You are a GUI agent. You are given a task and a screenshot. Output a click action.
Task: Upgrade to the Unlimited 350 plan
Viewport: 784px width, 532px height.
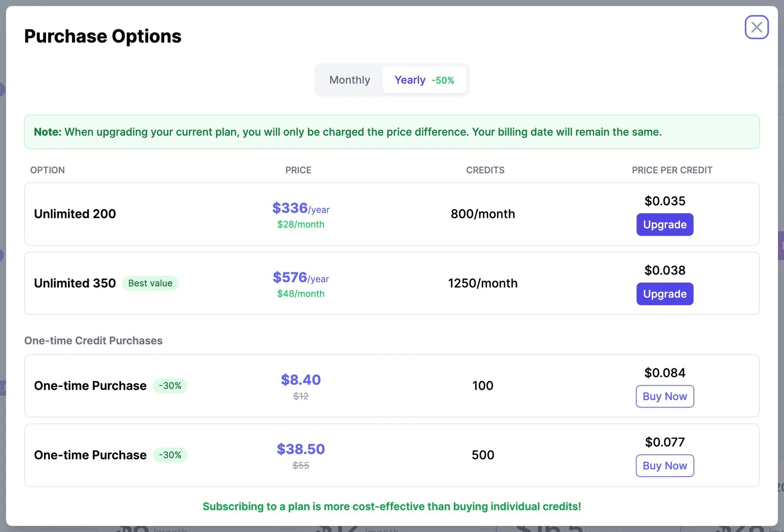(664, 294)
